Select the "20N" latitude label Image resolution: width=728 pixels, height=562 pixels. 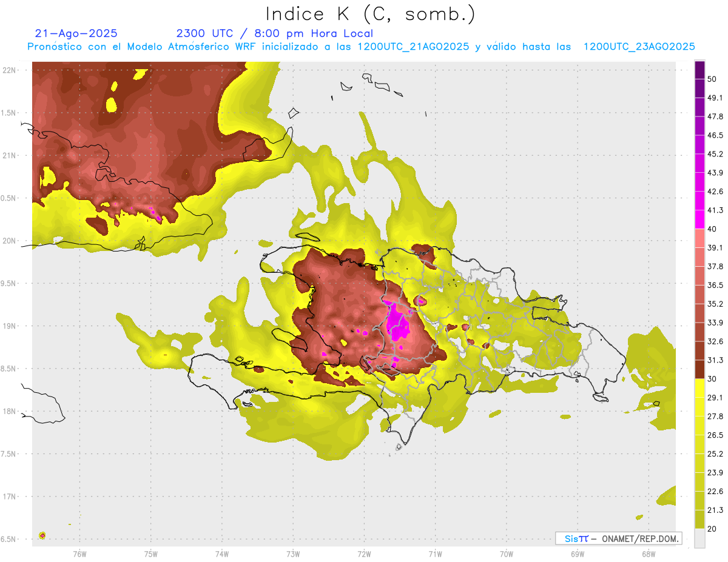click(x=10, y=241)
